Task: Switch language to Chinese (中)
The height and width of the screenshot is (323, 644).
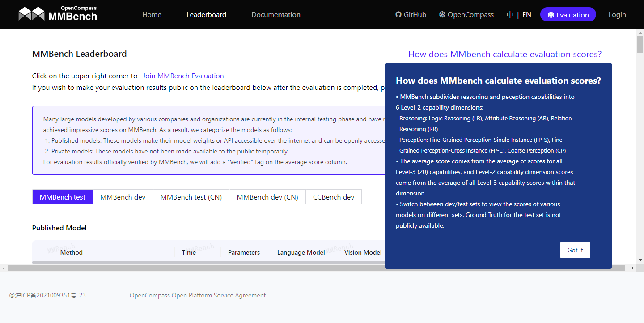Action: 510,14
